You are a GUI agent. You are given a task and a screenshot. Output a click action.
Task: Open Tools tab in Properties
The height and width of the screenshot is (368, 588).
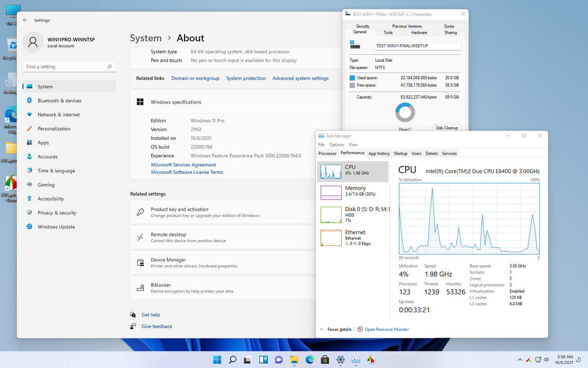[x=388, y=33]
